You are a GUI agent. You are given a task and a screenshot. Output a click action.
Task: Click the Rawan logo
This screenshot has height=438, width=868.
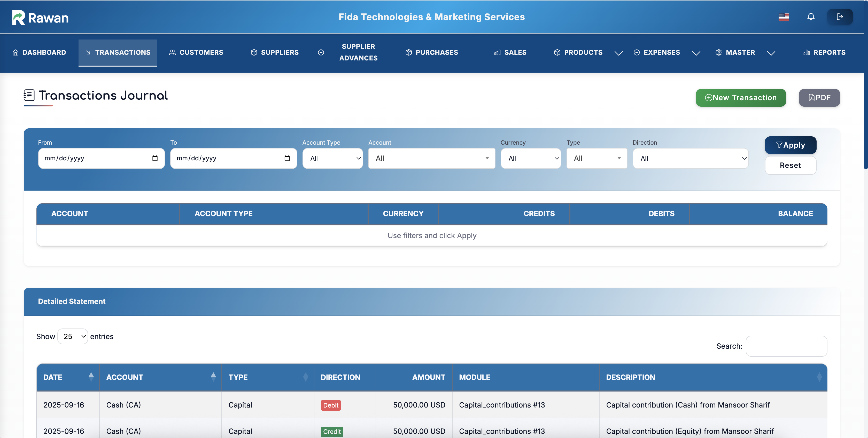tap(41, 18)
